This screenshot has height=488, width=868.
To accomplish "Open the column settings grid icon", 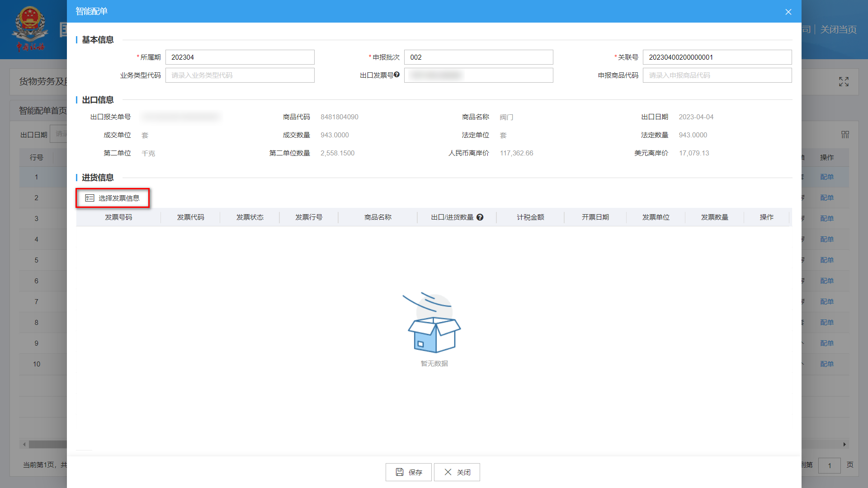I will point(845,134).
